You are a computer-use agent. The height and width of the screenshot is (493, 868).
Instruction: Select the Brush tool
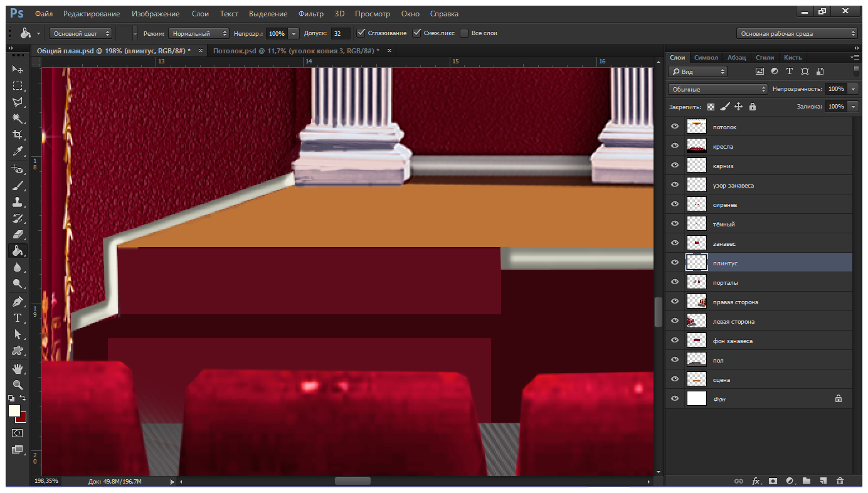click(18, 186)
